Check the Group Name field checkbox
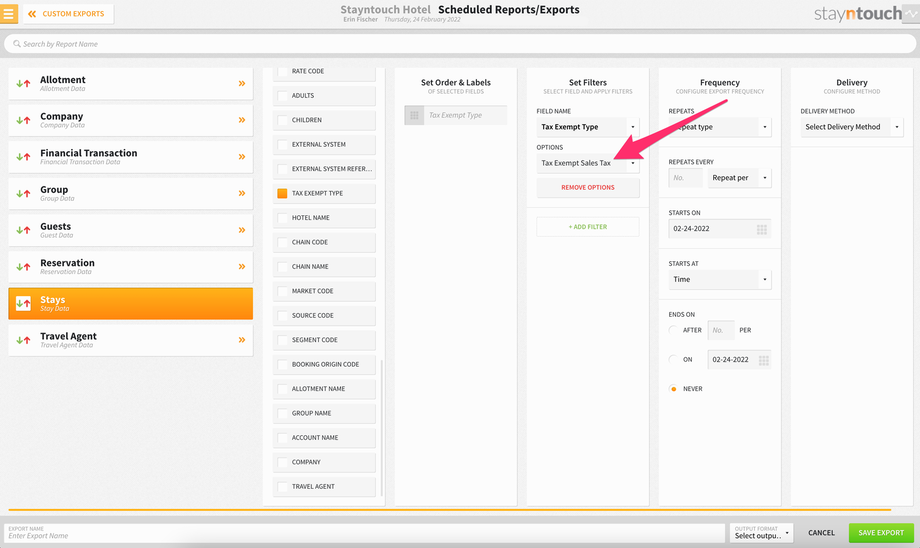The width and height of the screenshot is (920, 548). coord(282,414)
